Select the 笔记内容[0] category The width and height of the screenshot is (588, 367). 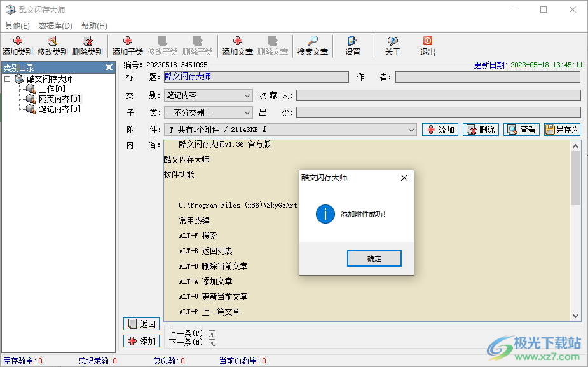(x=60, y=109)
